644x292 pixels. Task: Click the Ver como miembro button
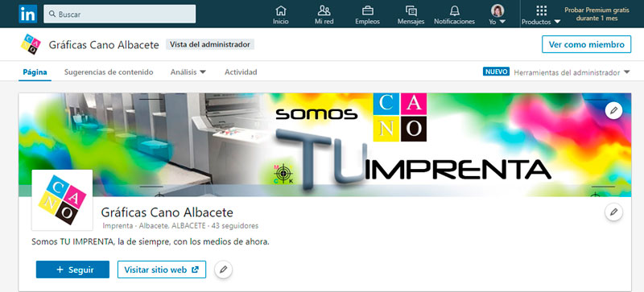[586, 44]
